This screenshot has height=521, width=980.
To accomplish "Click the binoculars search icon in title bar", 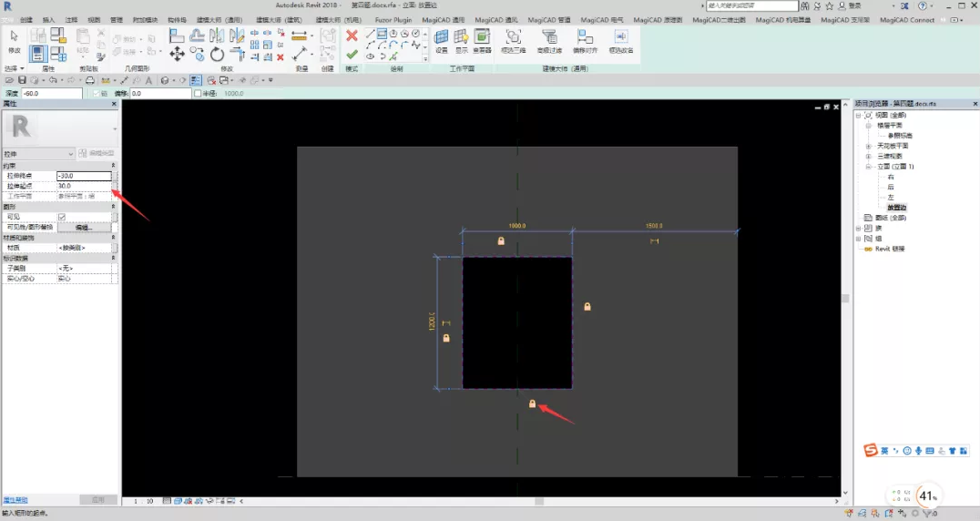I will tap(805, 5).
